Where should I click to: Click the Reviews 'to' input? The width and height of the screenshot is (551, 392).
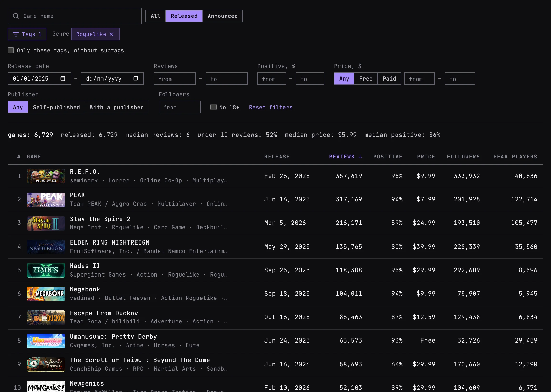[x=226, y=79]
